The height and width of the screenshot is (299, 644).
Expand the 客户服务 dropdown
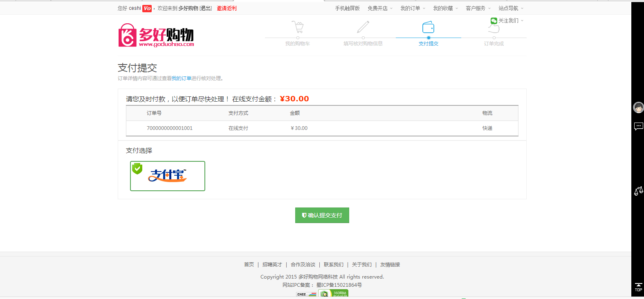pyautogui.click(x=478, y=8)
